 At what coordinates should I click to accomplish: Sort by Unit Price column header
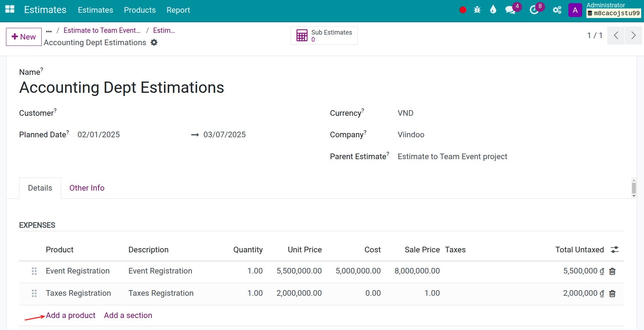pos(305,250)
